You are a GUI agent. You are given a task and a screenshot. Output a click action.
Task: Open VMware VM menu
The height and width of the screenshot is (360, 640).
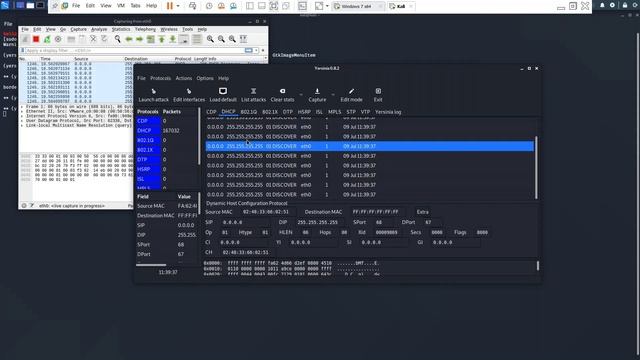coord(121,6)
